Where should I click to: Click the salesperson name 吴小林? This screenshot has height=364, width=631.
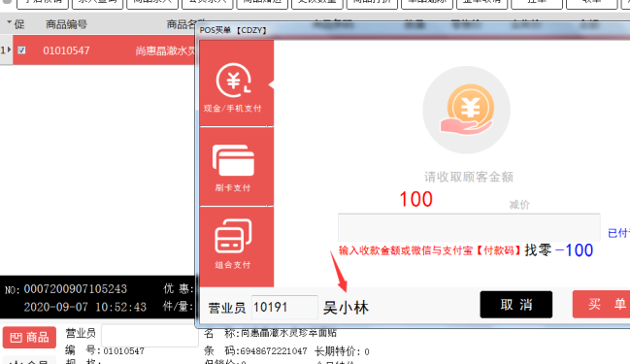point(346,308)
